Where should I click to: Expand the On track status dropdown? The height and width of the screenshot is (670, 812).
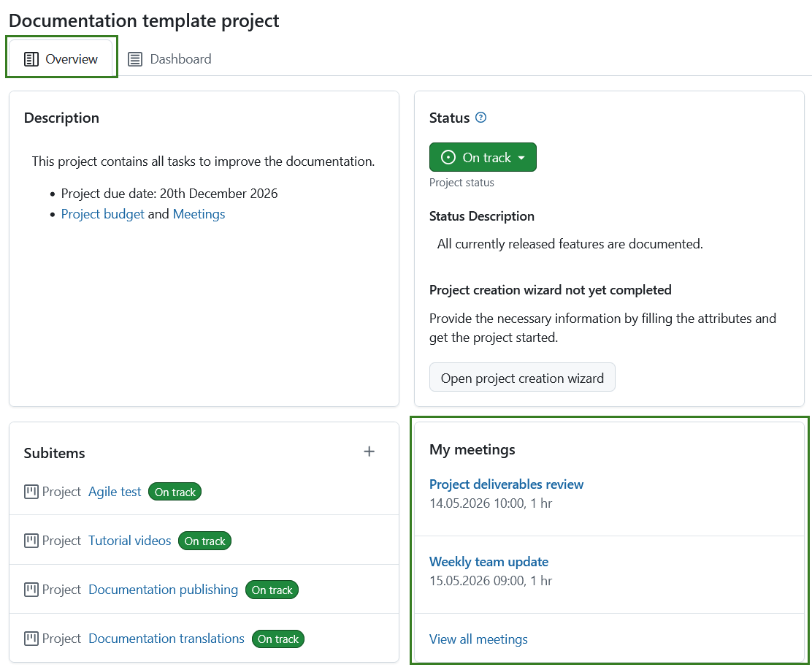[x=483, y=157]
